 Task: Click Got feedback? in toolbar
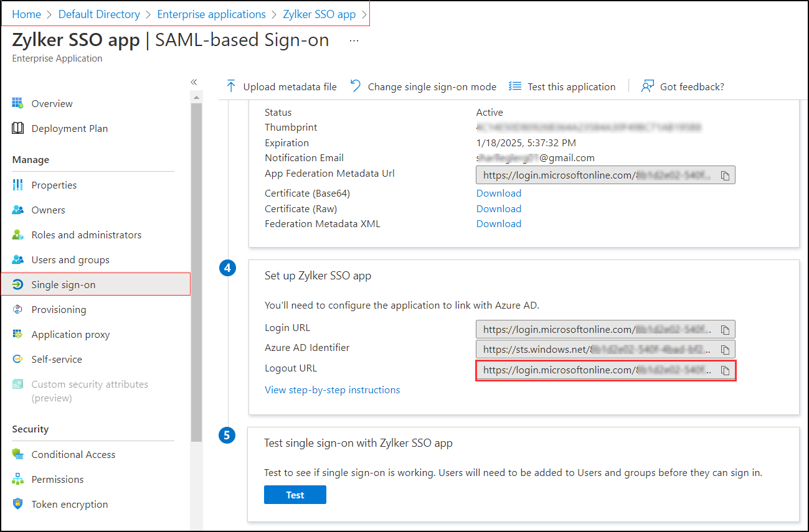[x=692, y=86]
